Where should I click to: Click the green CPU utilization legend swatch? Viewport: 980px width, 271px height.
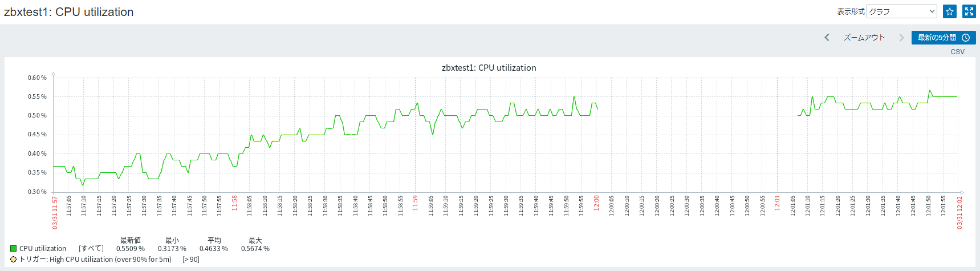(13, 249)
